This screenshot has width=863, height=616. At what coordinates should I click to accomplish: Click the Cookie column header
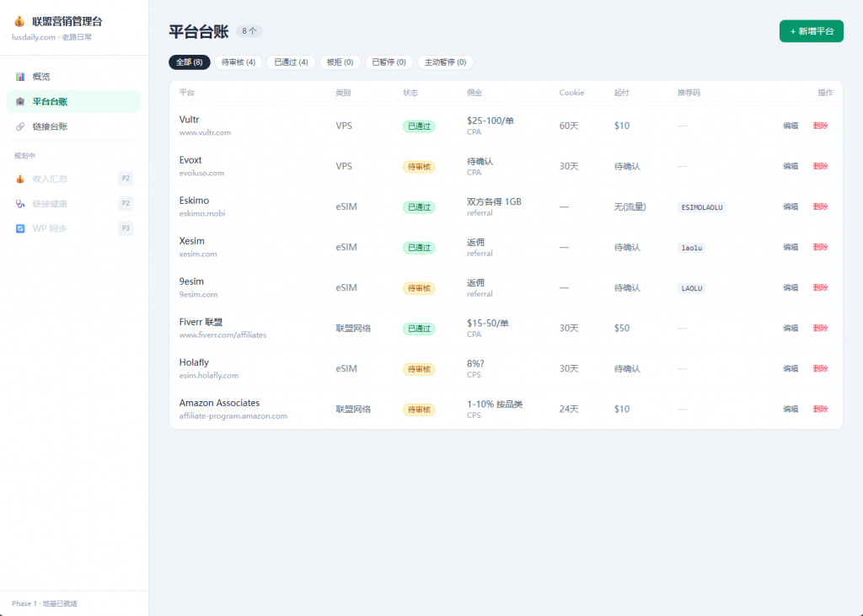pos(571,93)
